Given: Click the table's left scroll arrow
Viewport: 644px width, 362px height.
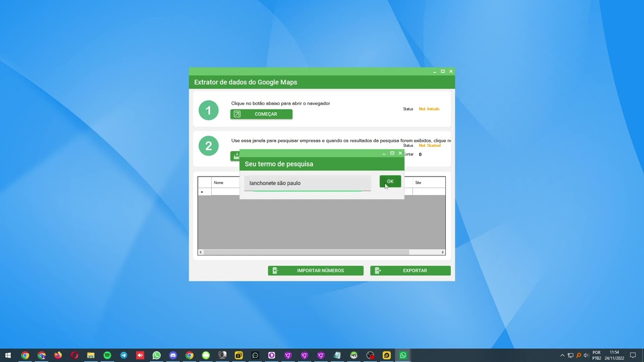Looking at the screenshot, I should (201, 252).
